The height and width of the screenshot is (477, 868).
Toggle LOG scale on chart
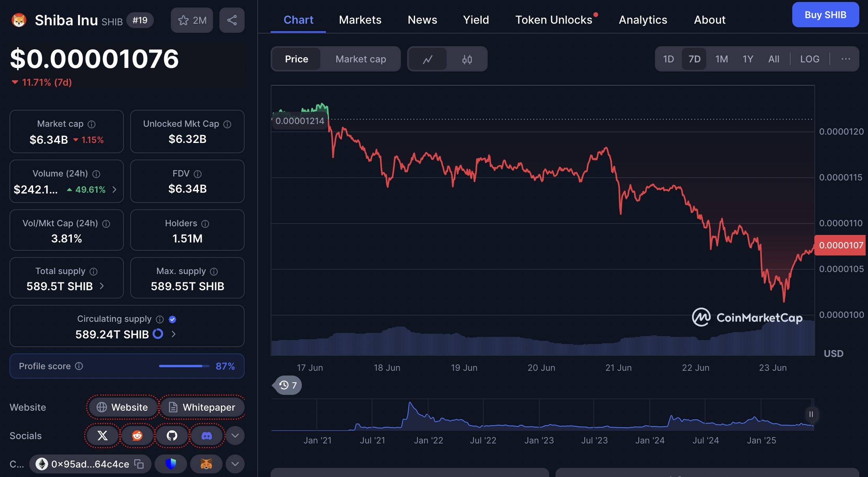(x=810, y=59)
